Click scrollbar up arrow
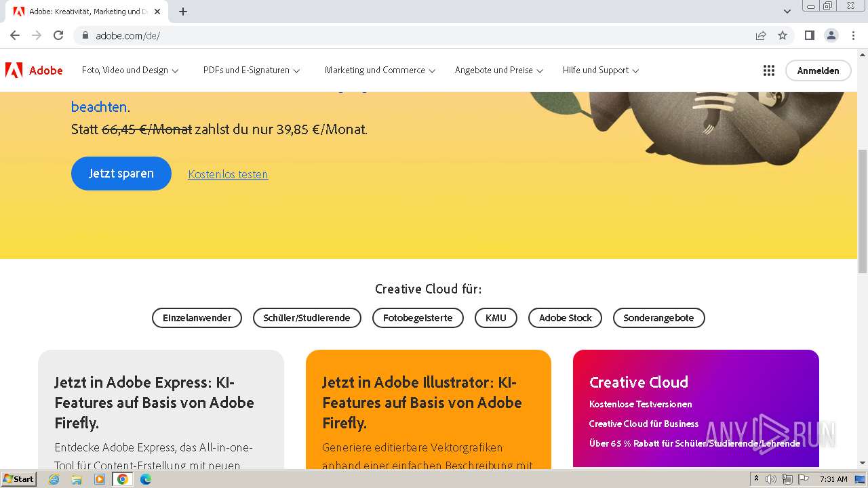This screenshot has height=488, width=868. [863, 54]
